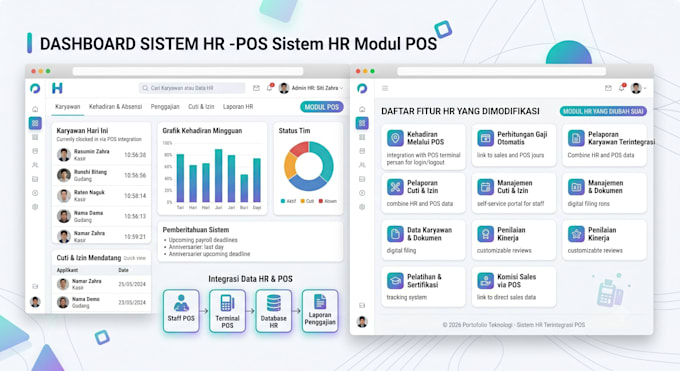Open Komisi Sales via POS feature card
The width and height of the screenshot is (680, 371).
pos(514,287)
